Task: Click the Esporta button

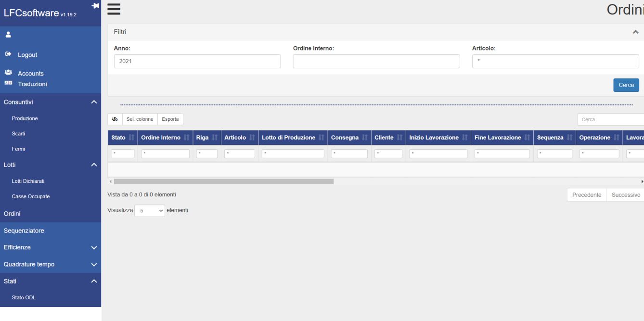Action: tap(170, 119)
